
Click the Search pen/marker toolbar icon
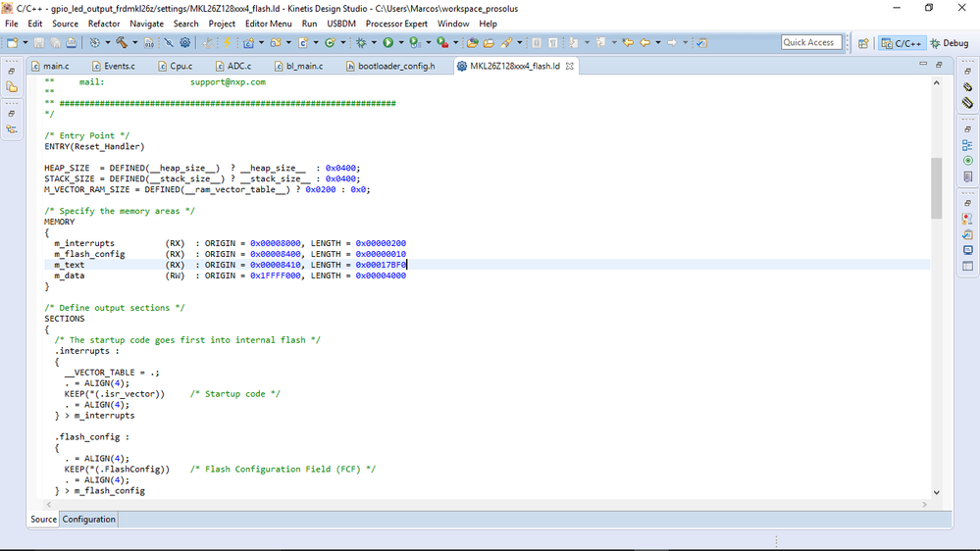[506, 42]
